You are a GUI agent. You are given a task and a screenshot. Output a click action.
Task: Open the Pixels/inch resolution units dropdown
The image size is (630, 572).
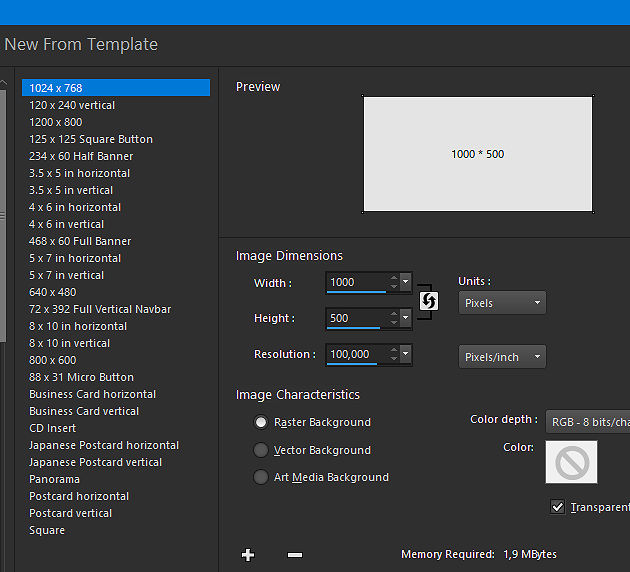click(502, 357)
